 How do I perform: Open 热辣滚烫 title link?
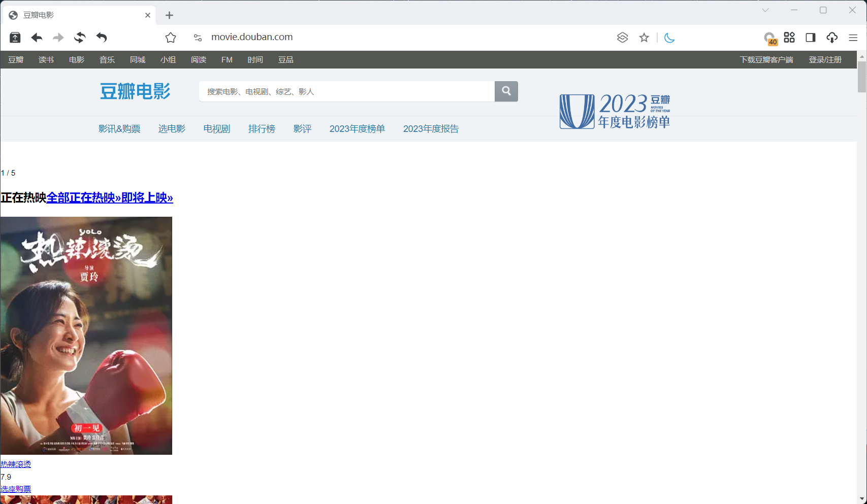pyautogui.click(x=16, y=464)
